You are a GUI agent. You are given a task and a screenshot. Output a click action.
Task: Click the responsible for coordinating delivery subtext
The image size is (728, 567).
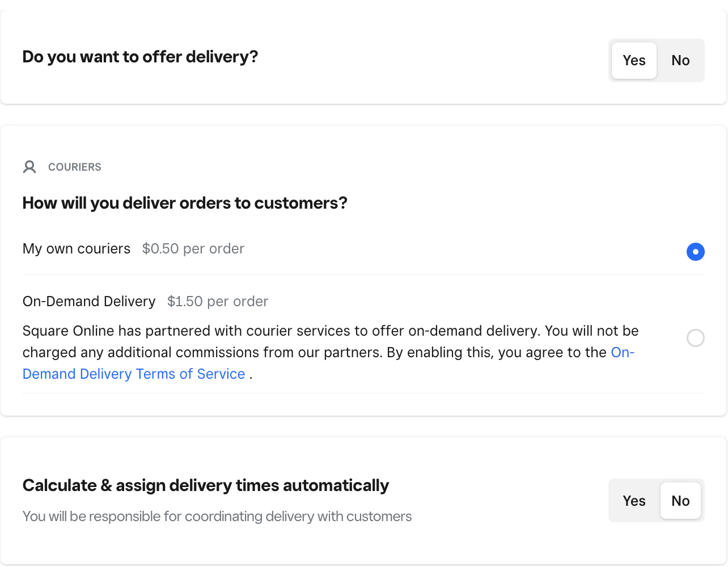[217, 517]
